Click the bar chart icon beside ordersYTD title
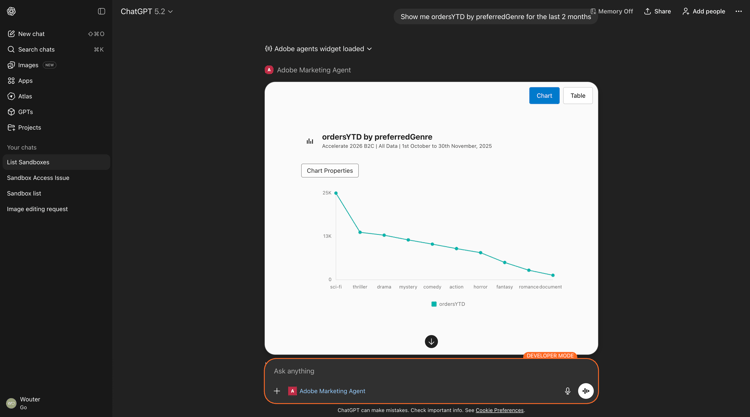Screen dimensions: 750x417 [x=310, y=141]
